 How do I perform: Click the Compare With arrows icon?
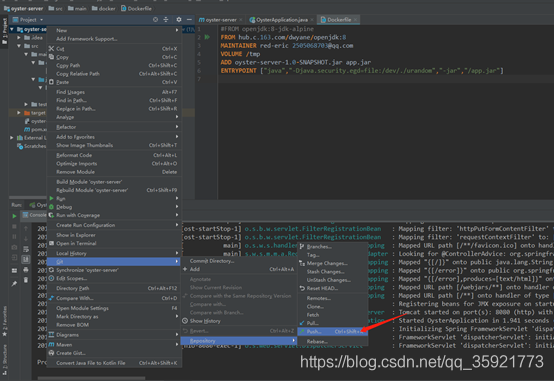(x=52, y=298)
